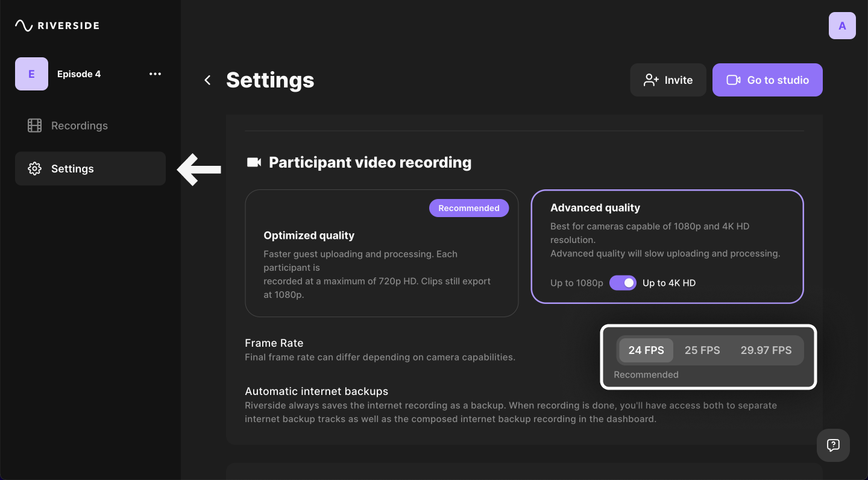Open Settings in the sidebar
Image resolution: width=868 pixels, height=480 pixels.
(90, 168)
